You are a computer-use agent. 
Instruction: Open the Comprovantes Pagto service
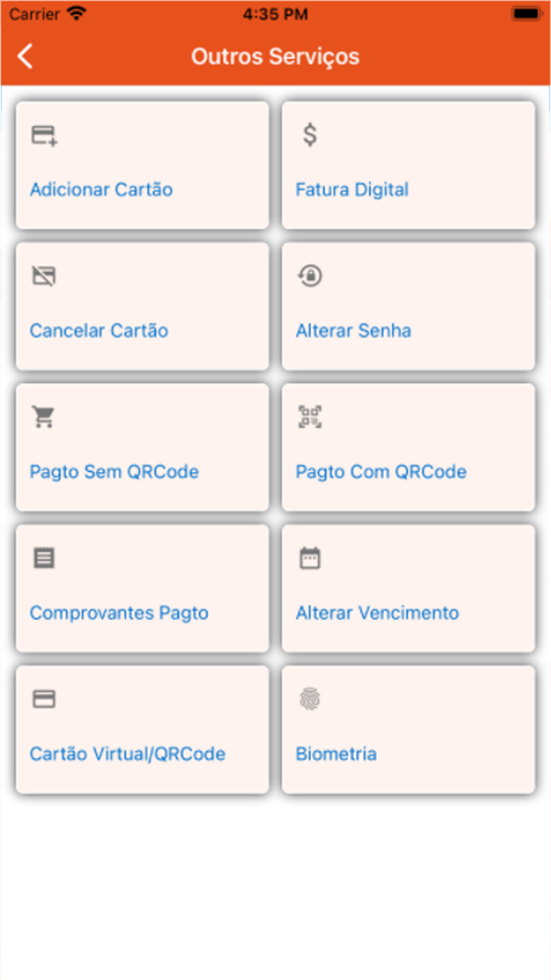(x=142, y=588)
